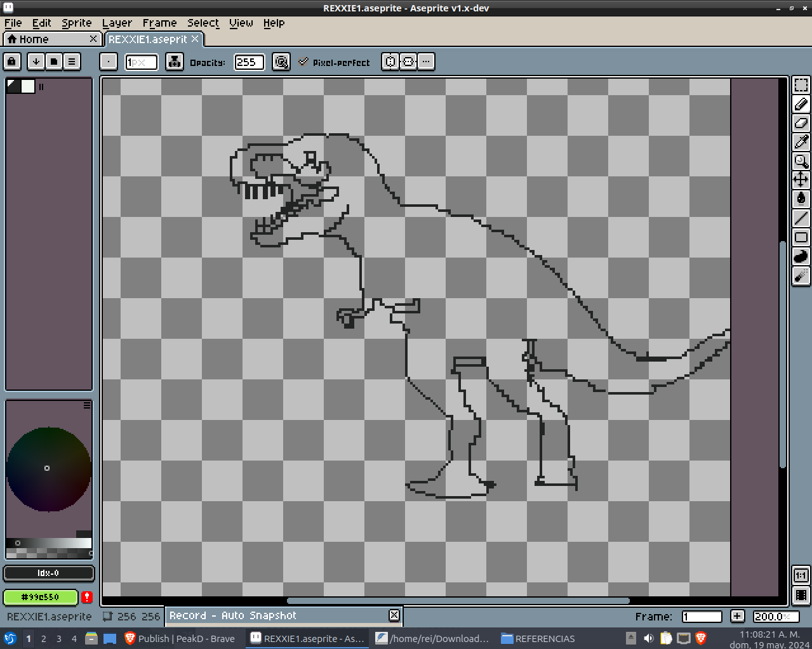Click the taskbar clock
The height and width of the screenshot is (649, 812).
(x=769, y=639)
